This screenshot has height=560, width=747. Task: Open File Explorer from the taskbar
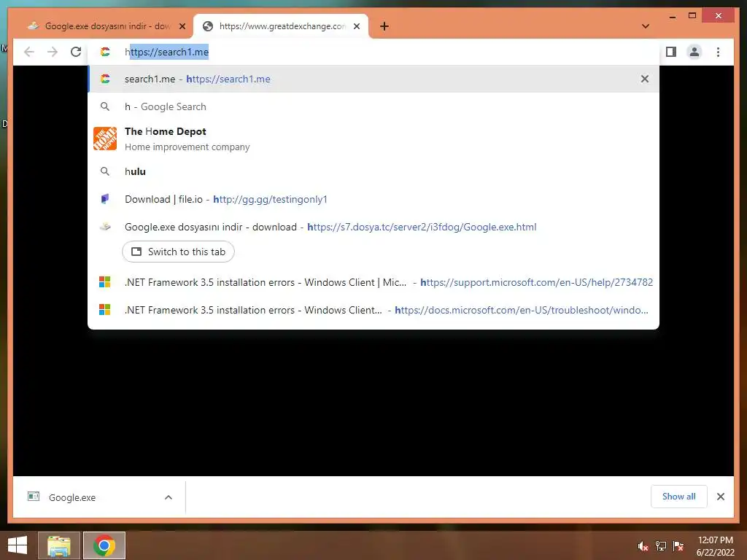[x=58, y=545]
